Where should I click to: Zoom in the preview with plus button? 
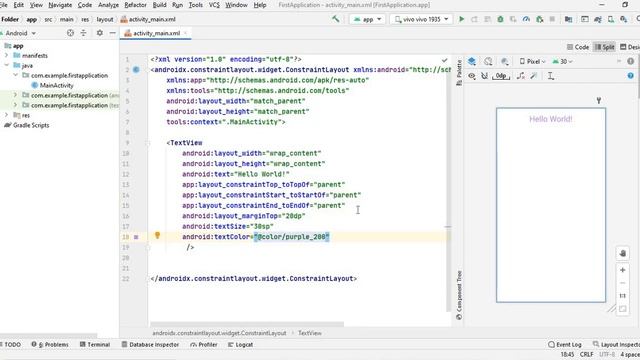(x=622, y=270)
